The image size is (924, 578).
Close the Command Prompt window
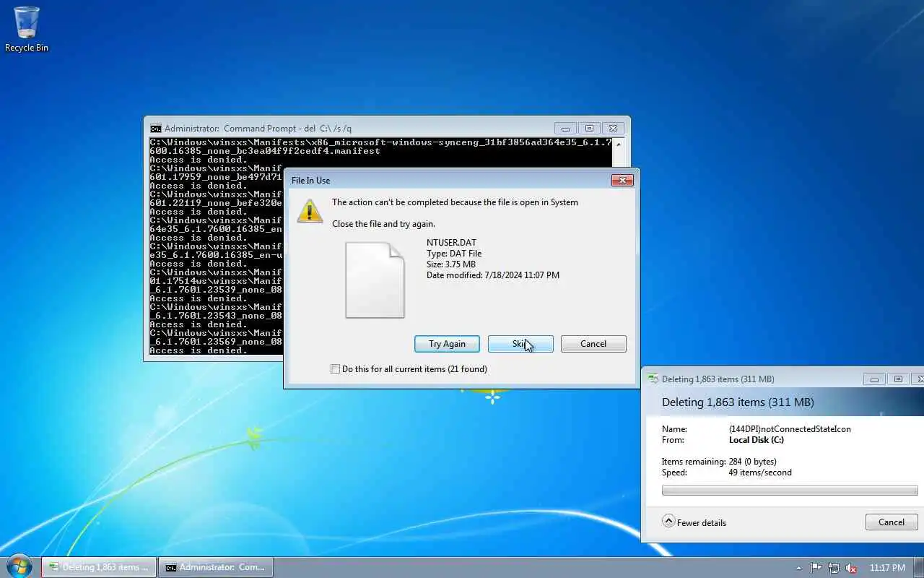tap(613, 129)
